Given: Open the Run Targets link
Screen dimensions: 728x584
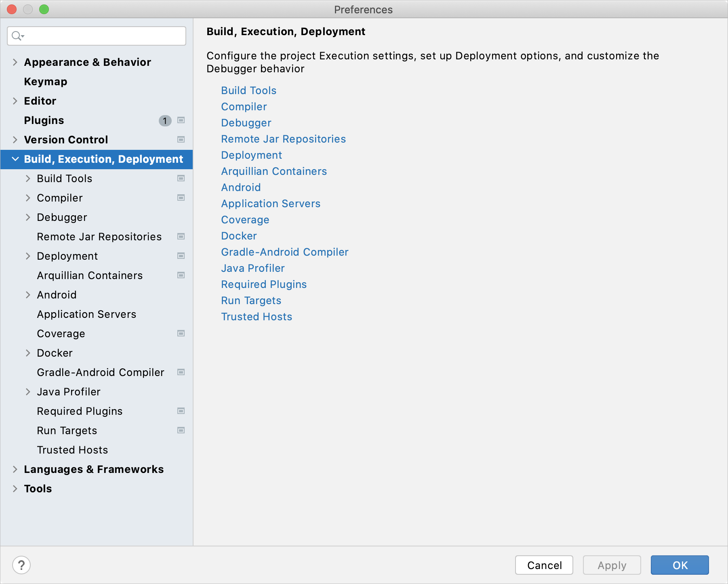Looking at the screenshot, I should [251, 300].
